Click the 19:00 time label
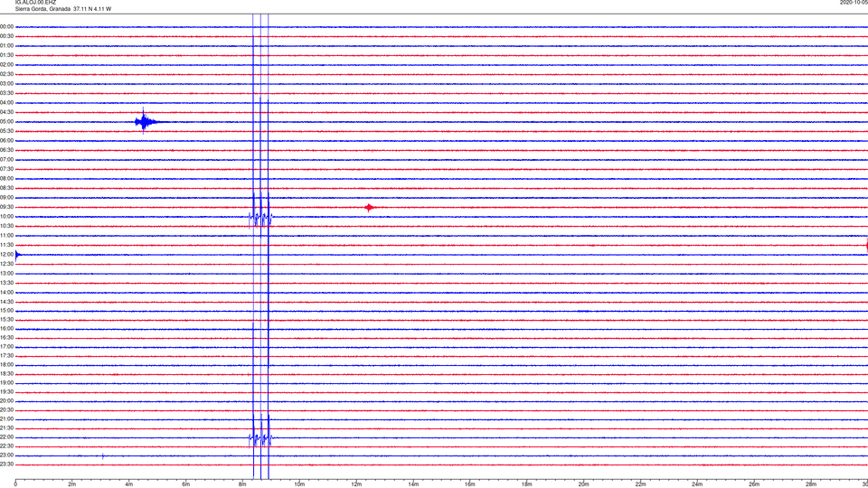This screenshot has height=488, width=868. click(6, 383)
